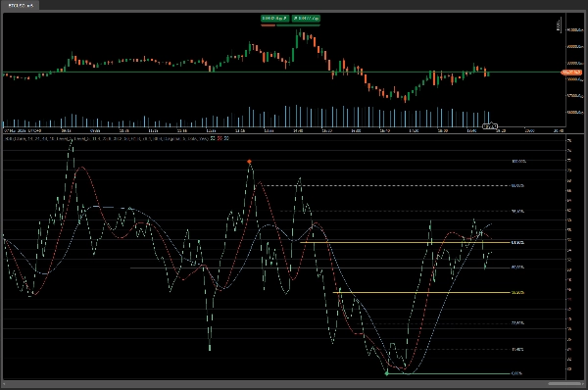Click the horizontal scrollbar thumb at the bottom
The image size is (588, 390).
point(564,383)
